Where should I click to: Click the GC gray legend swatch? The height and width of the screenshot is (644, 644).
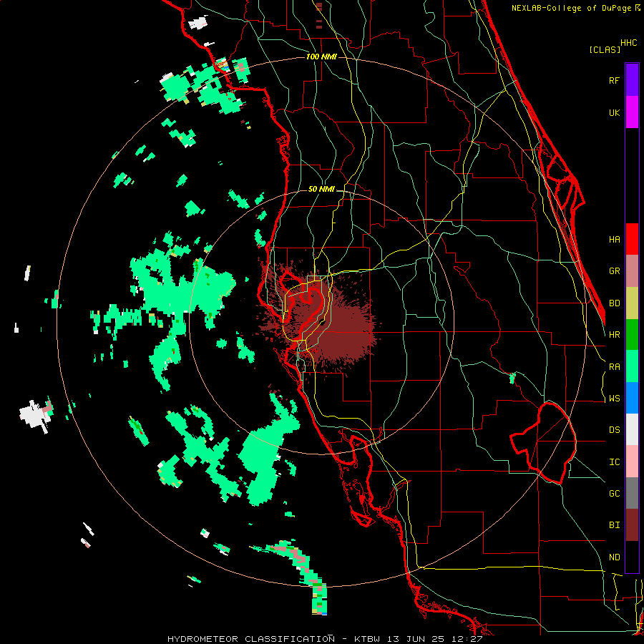[632, 493]
